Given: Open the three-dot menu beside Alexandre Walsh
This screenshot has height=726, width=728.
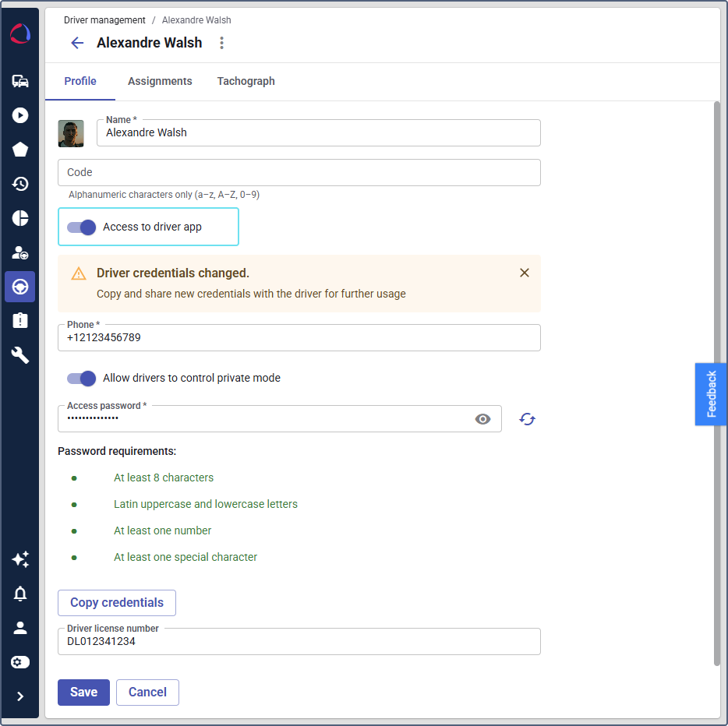Looking at the screenshot, I should pos(221,43).
